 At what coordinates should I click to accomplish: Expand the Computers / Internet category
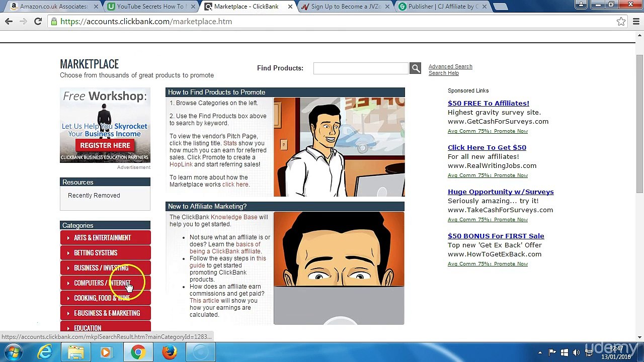point(105,283)
